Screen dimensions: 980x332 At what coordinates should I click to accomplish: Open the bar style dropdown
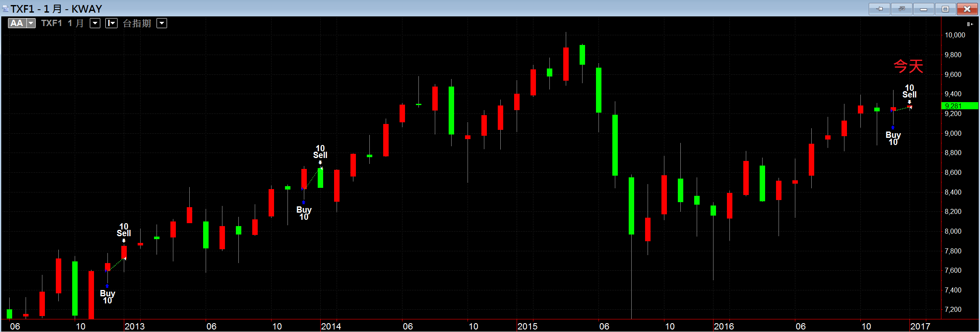[111, 23]
